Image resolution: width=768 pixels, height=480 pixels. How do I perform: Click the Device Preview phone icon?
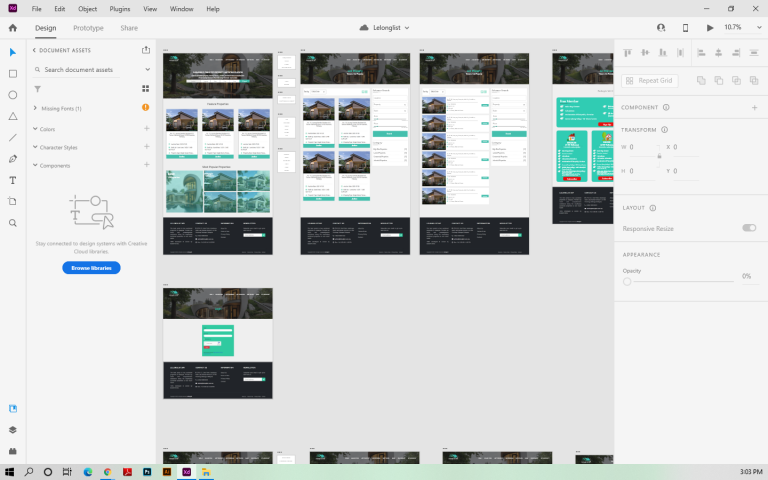[685, 28]
